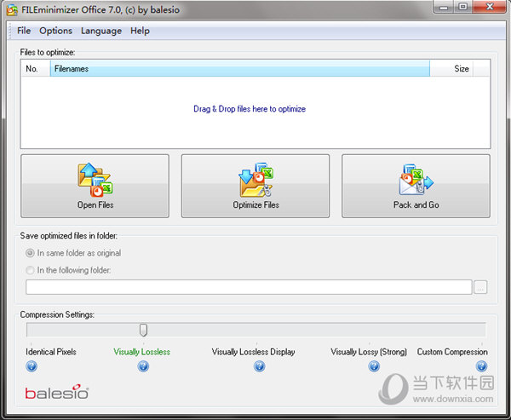Click the Identical Pixels label
The image size is (511, 420).
pyautogui.click(x=51, y=352)
